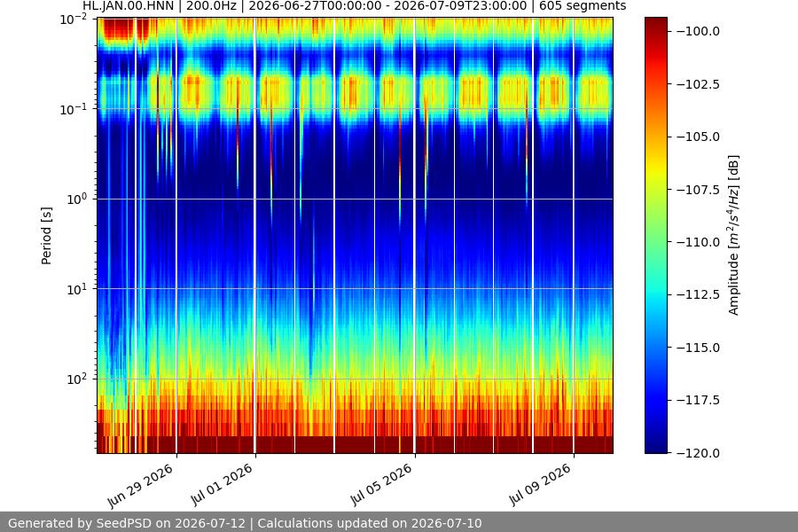Image resolution: width=798 pixels, height=532 pixels.
Task: Click the -100.0 colorbar tick label
Action: click(698, 31)
